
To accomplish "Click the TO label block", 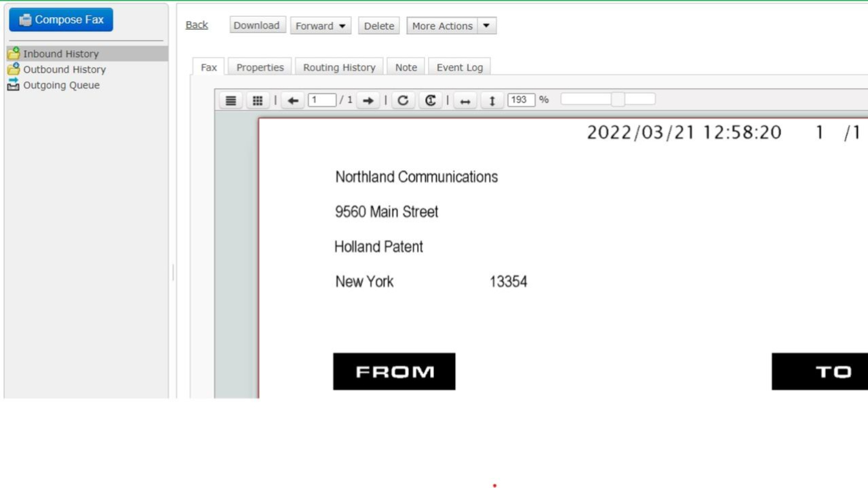I will click(x=820, y=371).
